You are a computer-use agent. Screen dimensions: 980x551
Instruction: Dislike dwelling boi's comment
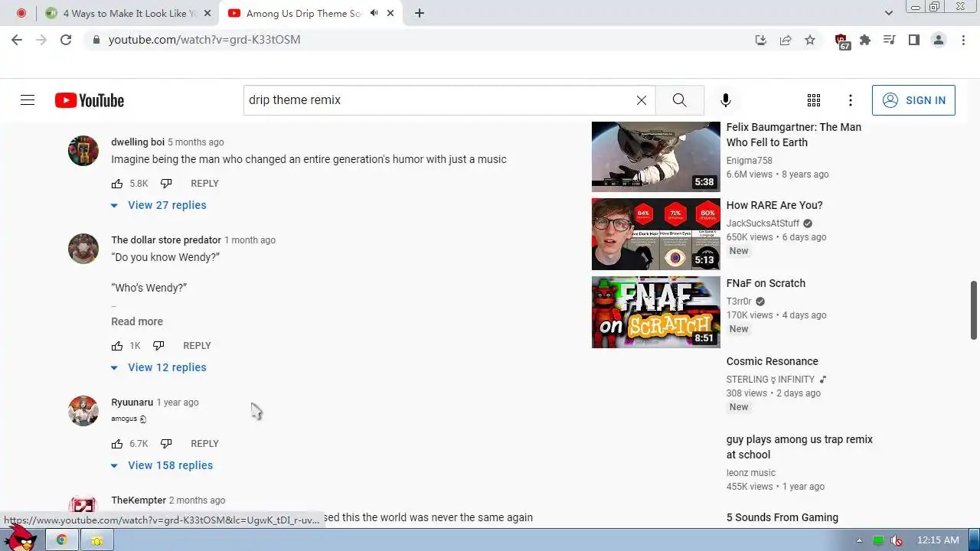point(166,184)
